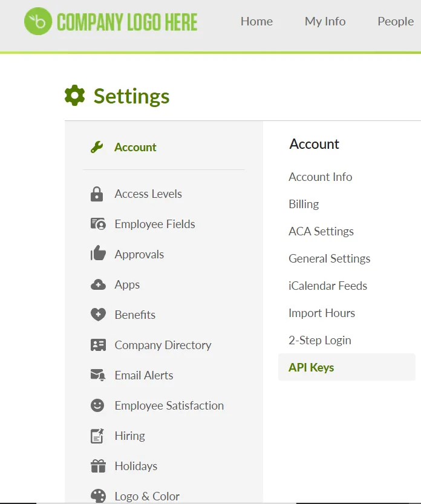This screenshot has height=504, width=421.
Task: Open Employee Satisfaction settings
Action: (169, 405)
